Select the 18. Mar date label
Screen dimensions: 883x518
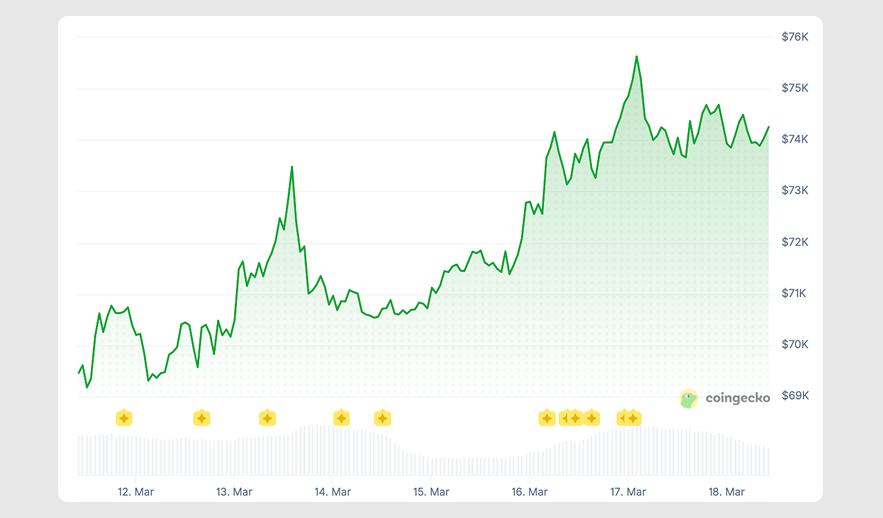click(x=726, y=492)
